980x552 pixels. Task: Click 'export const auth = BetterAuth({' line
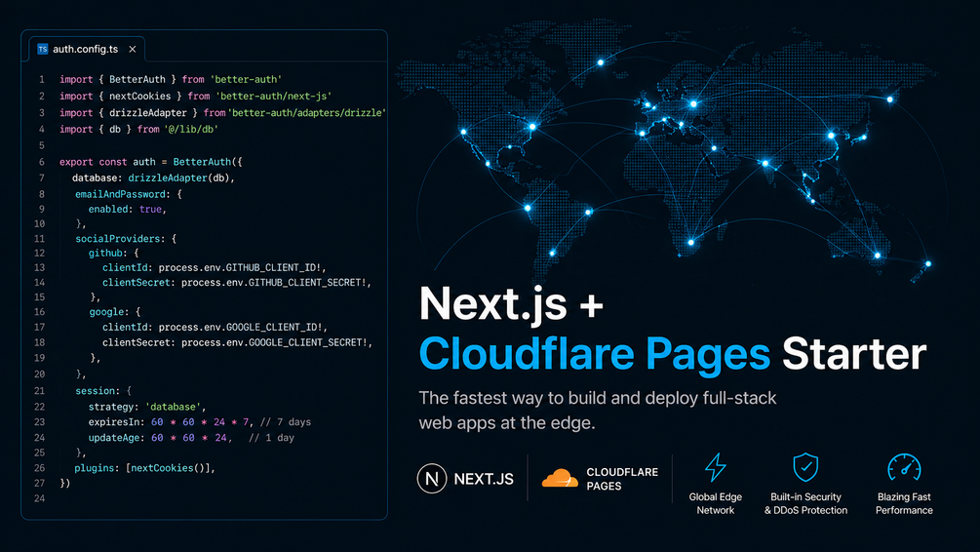pos(150,162)
